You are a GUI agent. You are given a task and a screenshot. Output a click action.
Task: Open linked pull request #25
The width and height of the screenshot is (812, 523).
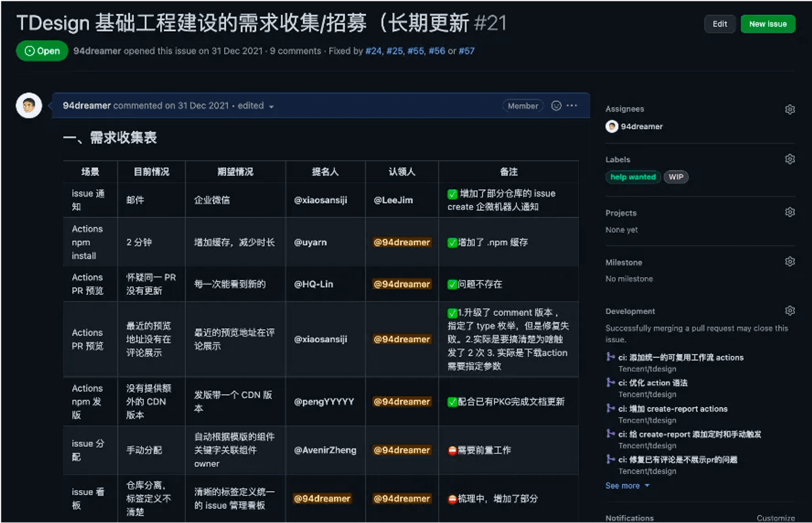[x=395, y=51]
